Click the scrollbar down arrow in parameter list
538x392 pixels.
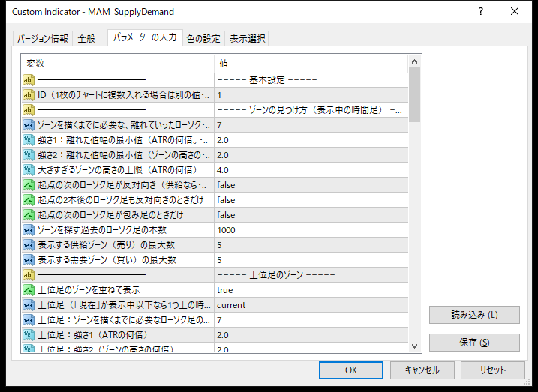[x=414, y=346]
